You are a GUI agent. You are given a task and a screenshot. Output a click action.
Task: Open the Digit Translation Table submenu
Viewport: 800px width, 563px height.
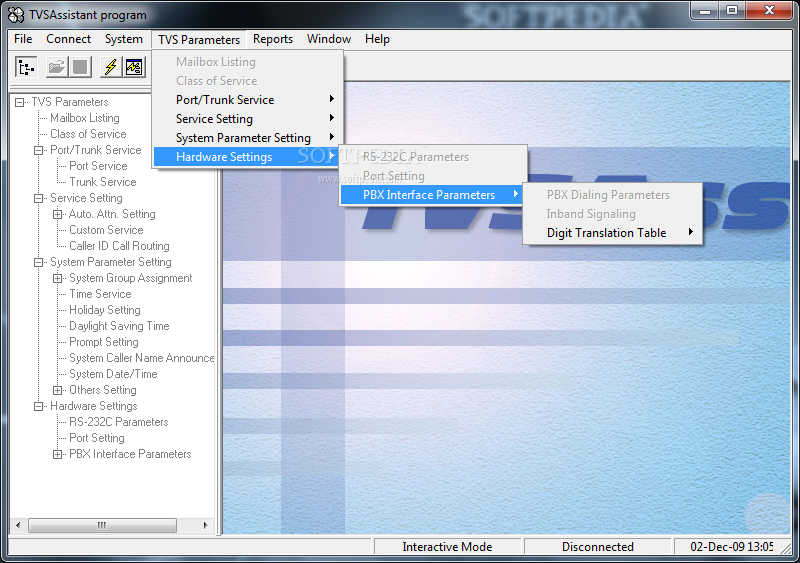[613, 233]
